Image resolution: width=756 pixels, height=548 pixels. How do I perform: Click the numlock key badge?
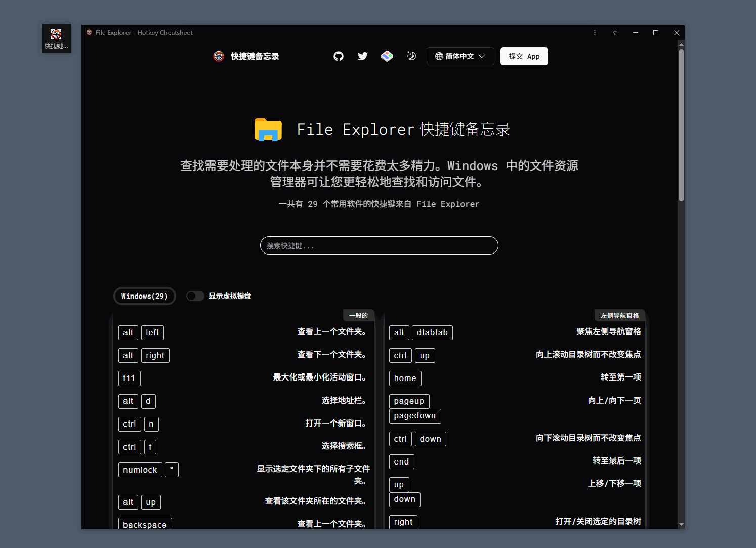coord(140,470)
